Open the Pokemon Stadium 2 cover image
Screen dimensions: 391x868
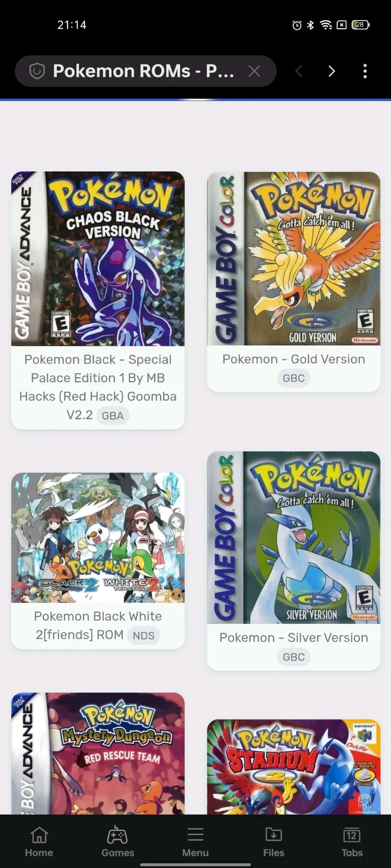coord(294,767)
